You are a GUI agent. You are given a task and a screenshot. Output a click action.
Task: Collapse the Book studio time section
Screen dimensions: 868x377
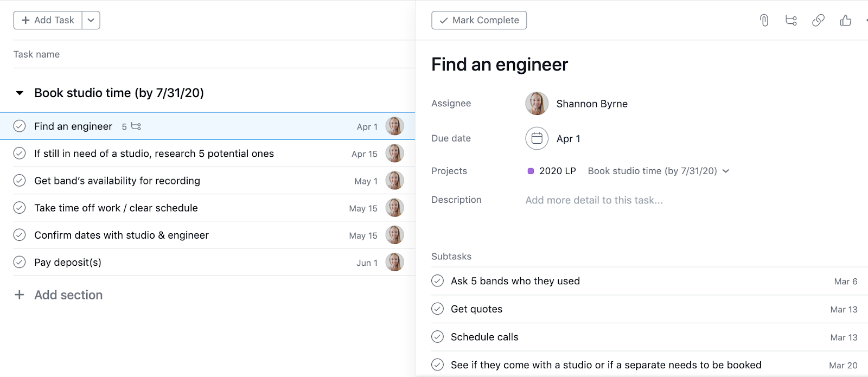pyautogui.click(x=20, y=93)
